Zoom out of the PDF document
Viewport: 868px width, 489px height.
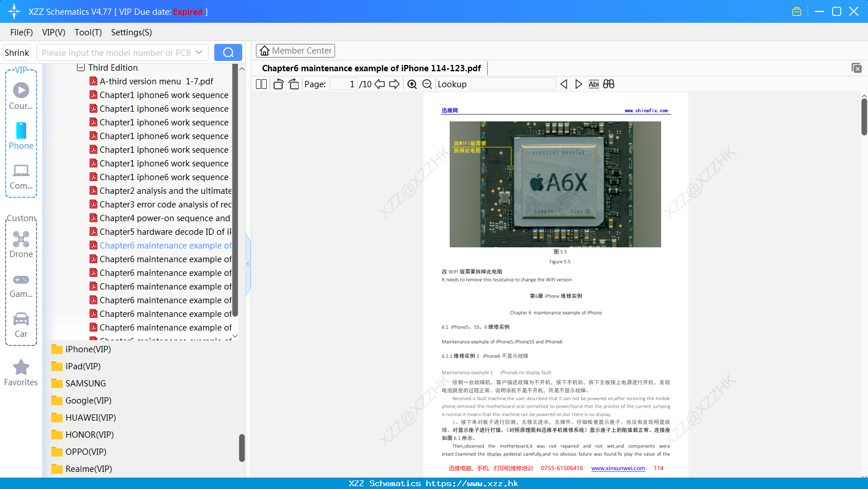[x=427, y=84]
